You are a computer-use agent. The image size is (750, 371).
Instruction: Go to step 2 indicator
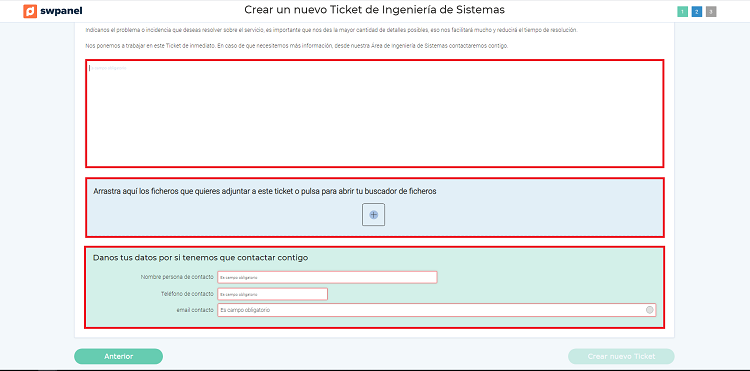(697, 12)
